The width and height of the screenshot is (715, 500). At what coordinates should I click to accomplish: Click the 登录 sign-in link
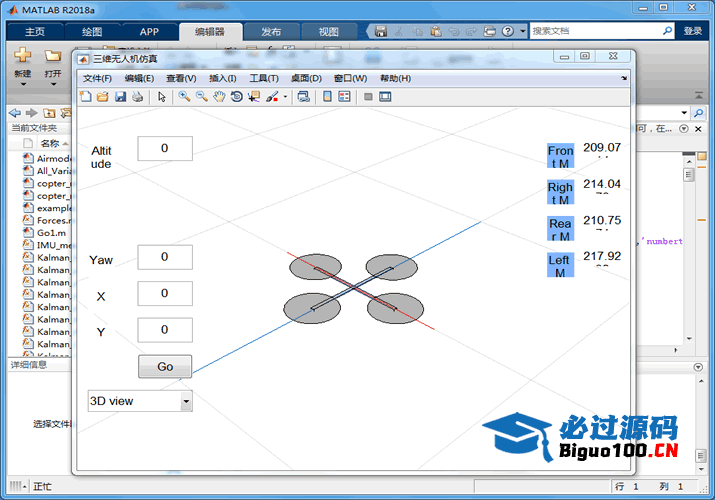(693, 32)
